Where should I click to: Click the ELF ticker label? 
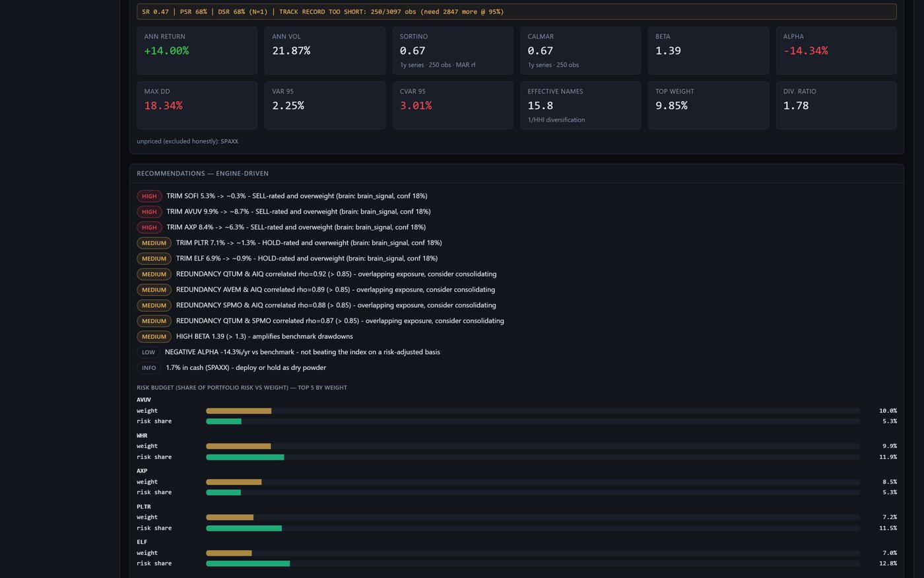click(142, 542)
